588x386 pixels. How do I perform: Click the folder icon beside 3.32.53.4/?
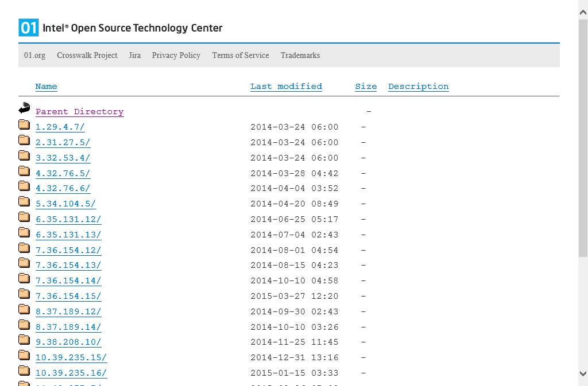(x=24, y=155)
